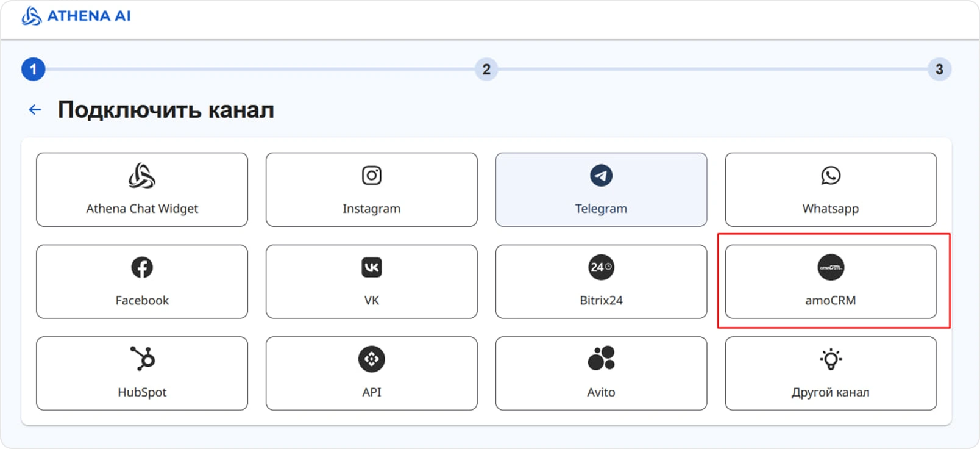Go back using the left arrow

pos(35,110)
